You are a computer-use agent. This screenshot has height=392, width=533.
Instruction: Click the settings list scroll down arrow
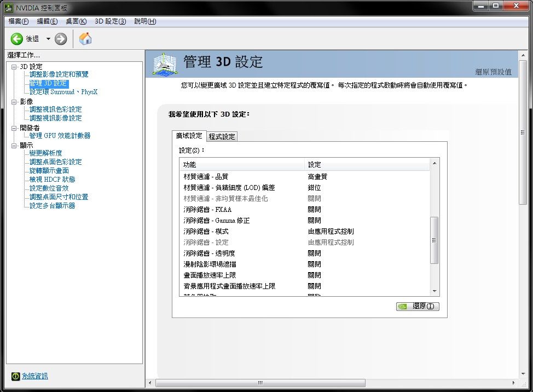434,291
